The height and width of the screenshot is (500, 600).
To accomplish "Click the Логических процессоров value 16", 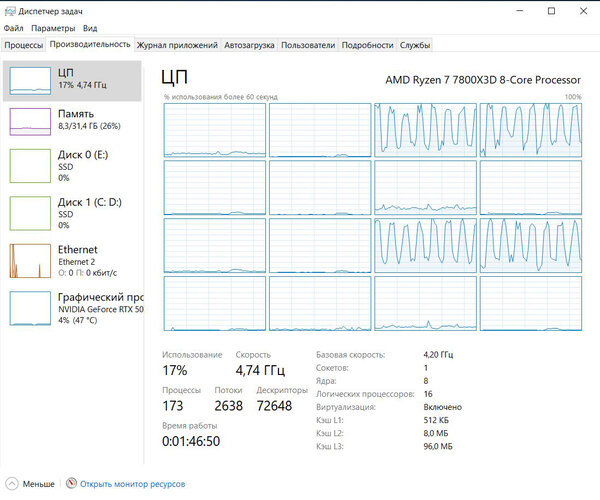I will coord(428,394).
